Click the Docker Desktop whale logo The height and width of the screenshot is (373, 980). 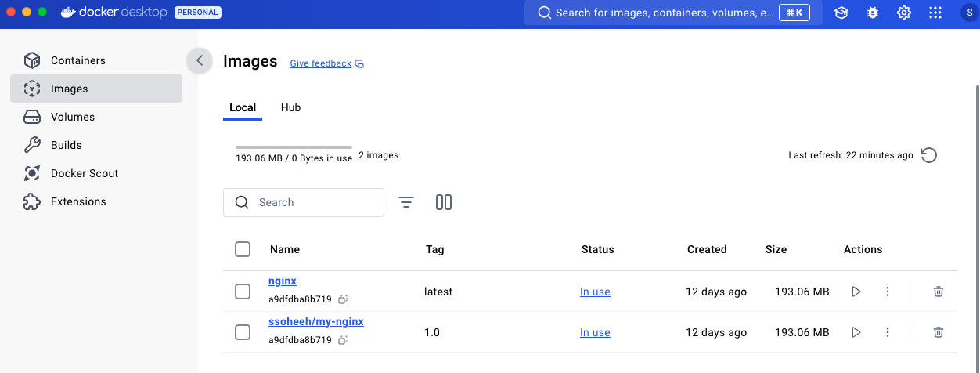tap(69, 13)
